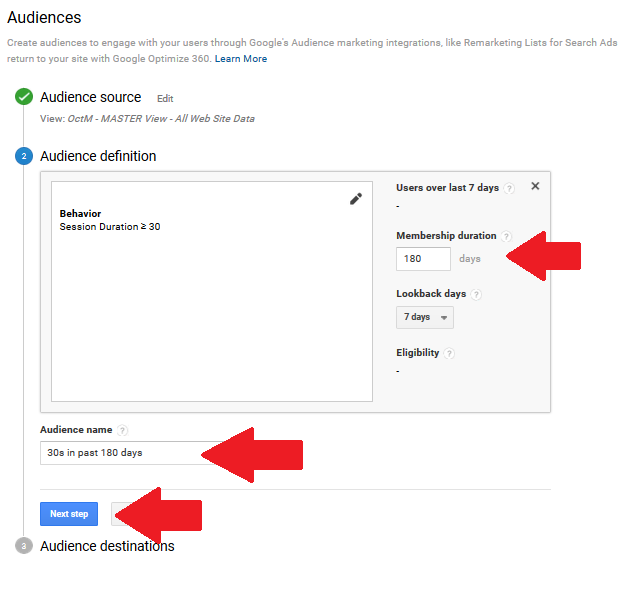Image resolution: width=620 pixels, height=589 pixels.
Task: Open help icon next to Users over last 7 days
Action: click(x=509, y=189)
